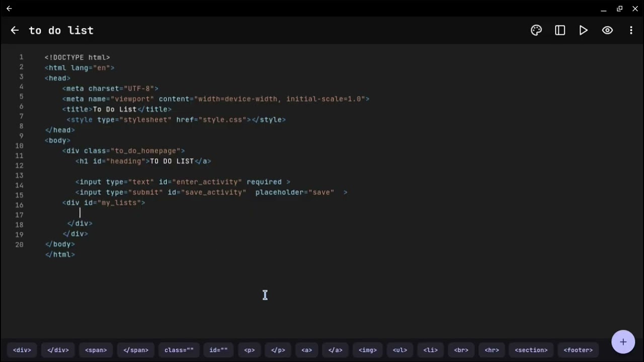Click the closing </head> tag line
The image size is (644, 362).
[60, 130]
